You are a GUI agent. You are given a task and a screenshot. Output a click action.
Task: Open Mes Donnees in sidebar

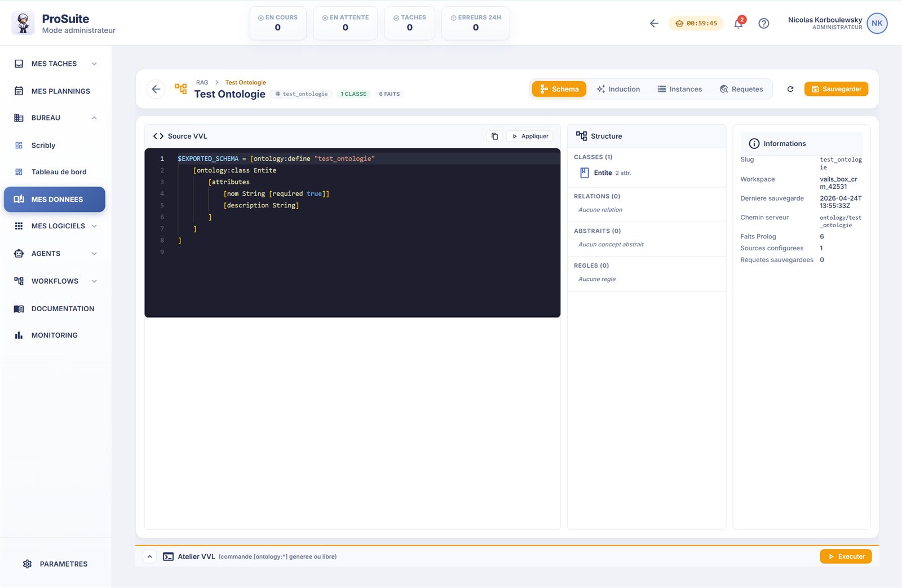point(55,200)
